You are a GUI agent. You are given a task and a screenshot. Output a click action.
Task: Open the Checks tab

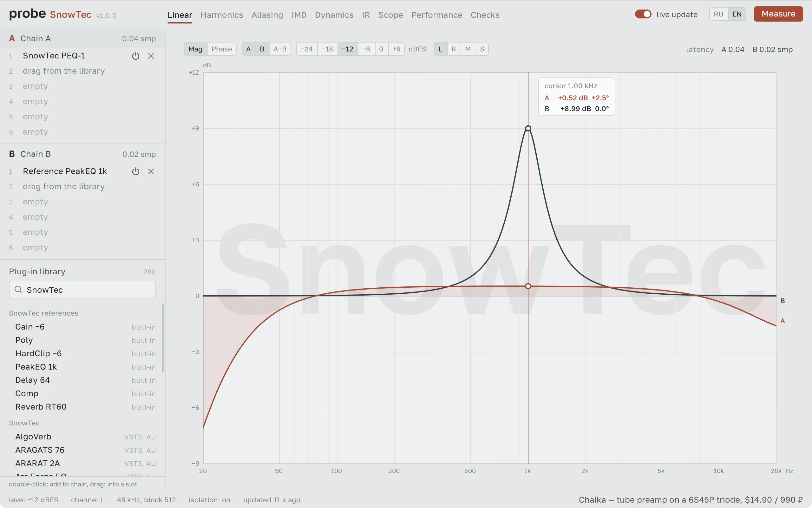(485, 15)
